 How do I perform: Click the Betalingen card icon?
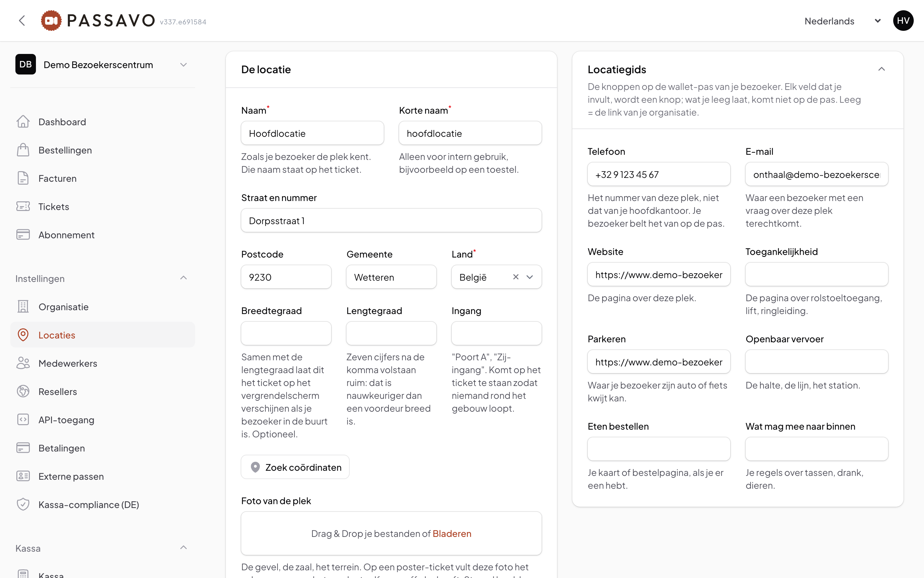(x=23, y=448)
